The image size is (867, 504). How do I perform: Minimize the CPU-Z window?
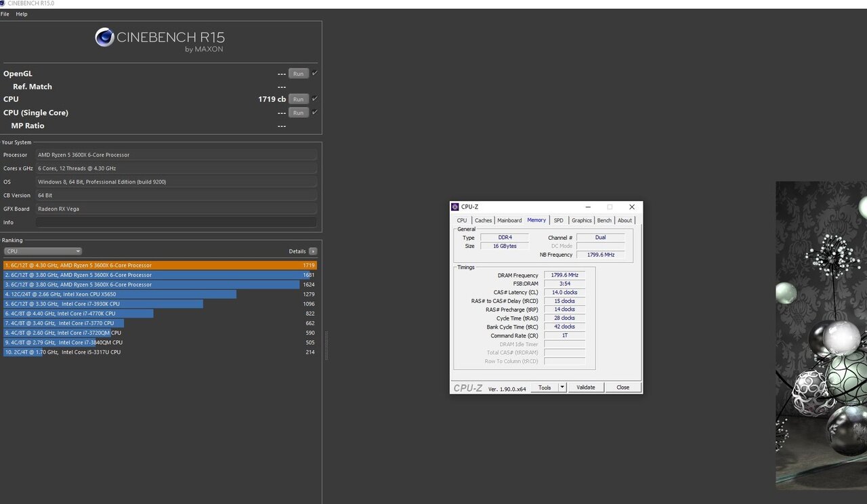click(589, 207)
